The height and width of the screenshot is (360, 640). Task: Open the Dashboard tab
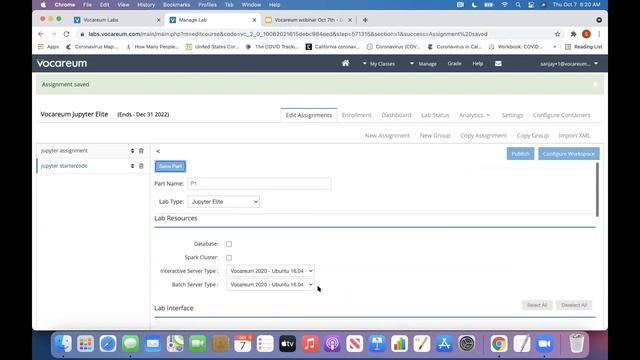[396, 115]
